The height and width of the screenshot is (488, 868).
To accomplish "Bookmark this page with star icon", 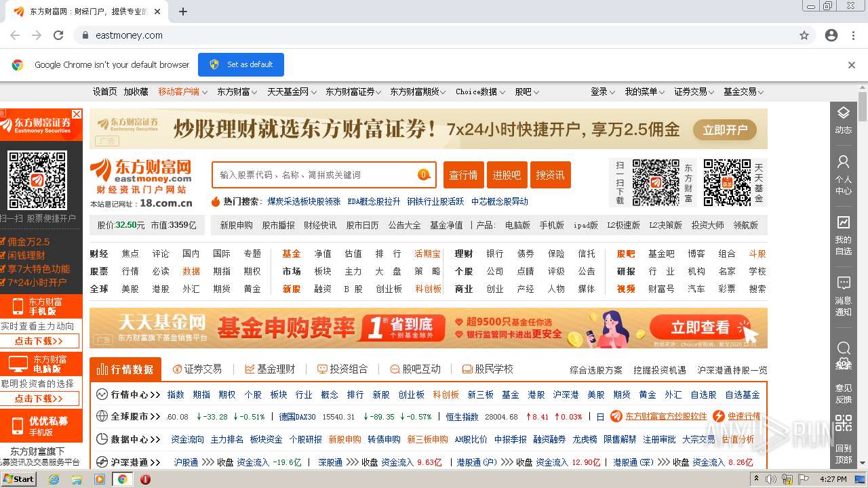I will 804,35.
